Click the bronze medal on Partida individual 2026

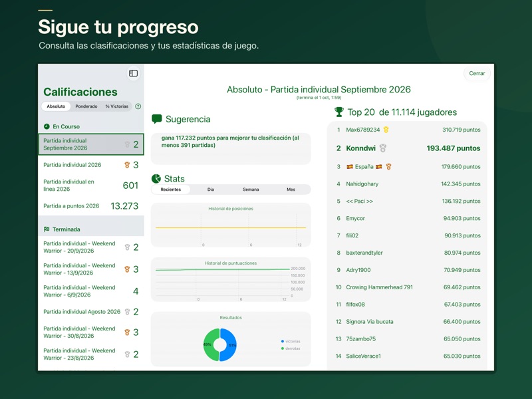(127, 165)
